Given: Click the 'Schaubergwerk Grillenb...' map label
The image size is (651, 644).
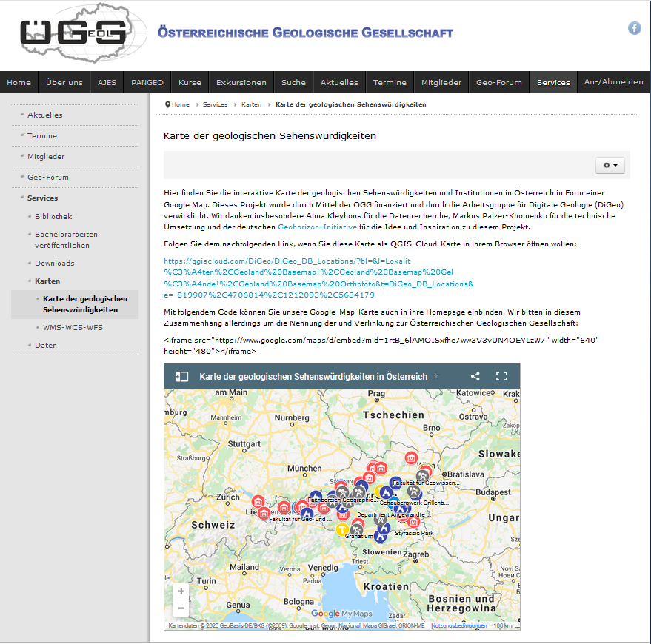Looking at the screenshot, I should point(414,503).
